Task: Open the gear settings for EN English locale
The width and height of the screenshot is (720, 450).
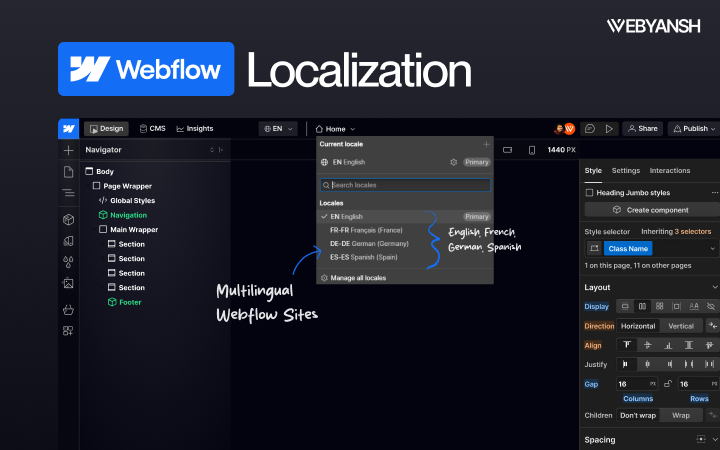Action: 454,162
